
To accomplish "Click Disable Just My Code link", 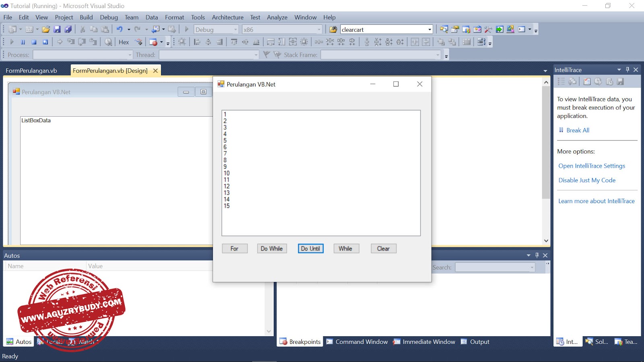I will pyautogui.click(x=587, y=180).
